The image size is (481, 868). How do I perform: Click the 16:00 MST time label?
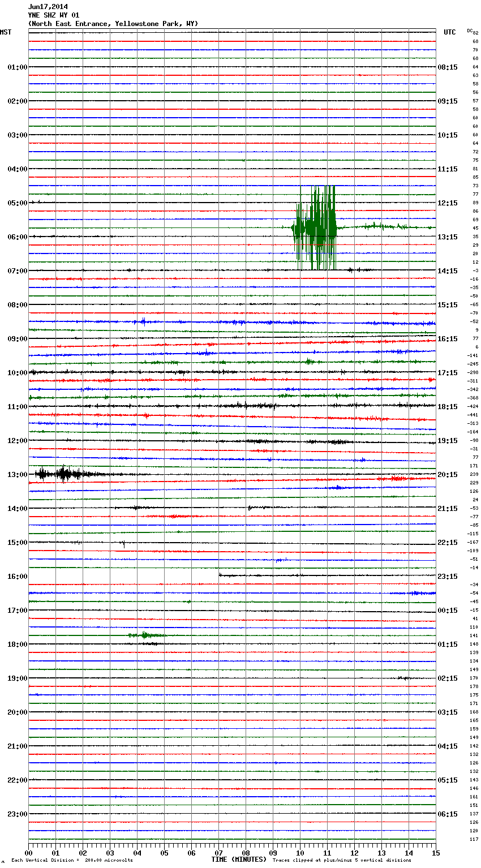[18, 577]
